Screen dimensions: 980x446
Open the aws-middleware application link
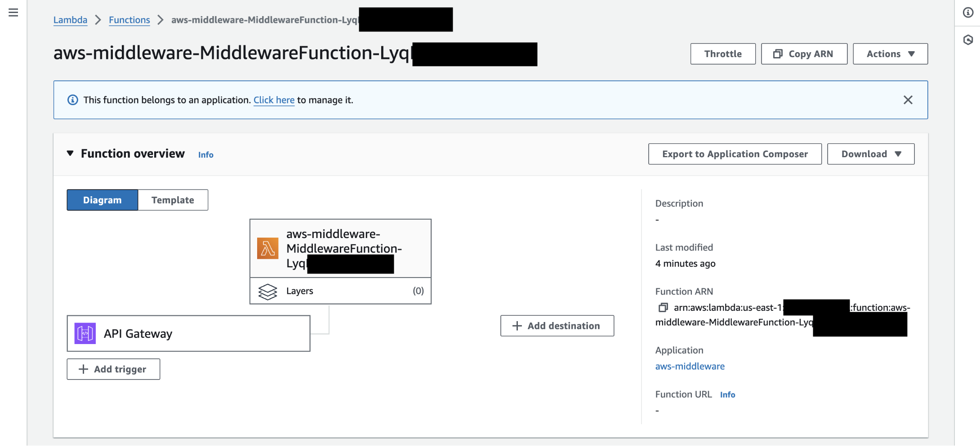coord(690,366)
